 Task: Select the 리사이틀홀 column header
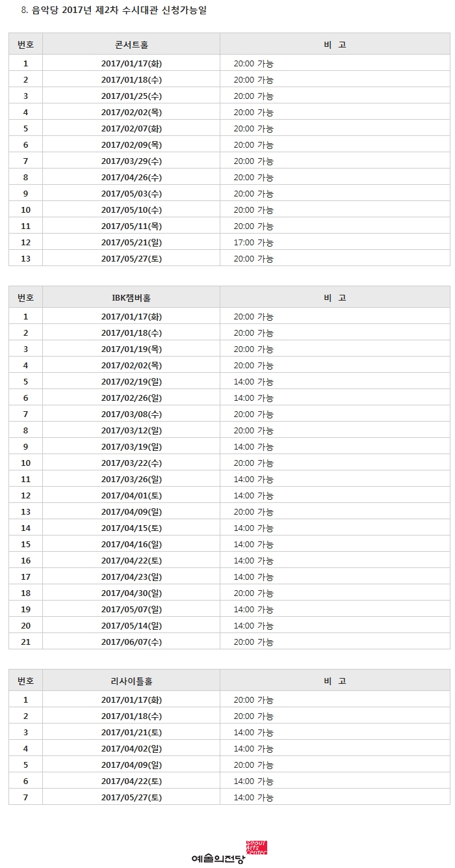coord(131,681)
